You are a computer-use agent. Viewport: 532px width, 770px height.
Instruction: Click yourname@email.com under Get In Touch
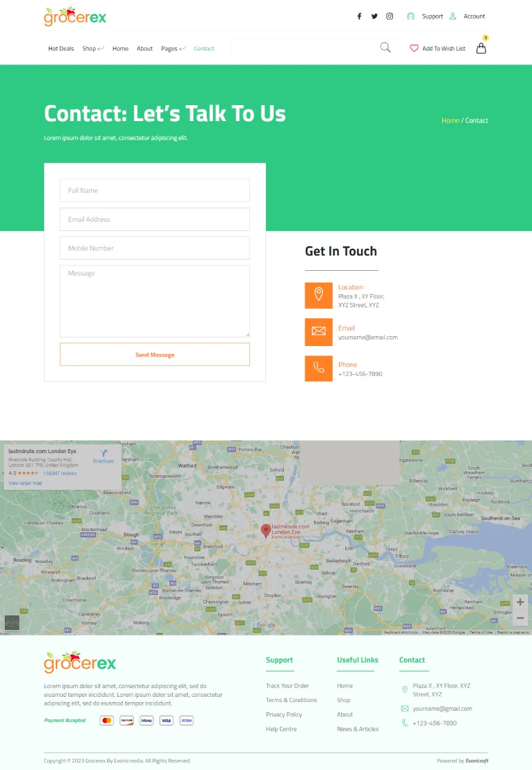tap(368, 337)
